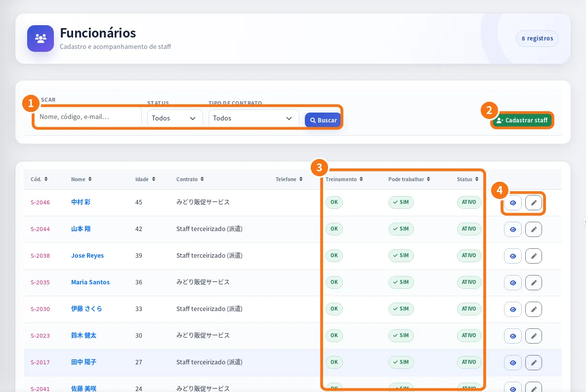Image resolution: width=586 pixels, height=392 pixels.
Task: Open 中村 彩 profile link
Action: pos(81,202)
